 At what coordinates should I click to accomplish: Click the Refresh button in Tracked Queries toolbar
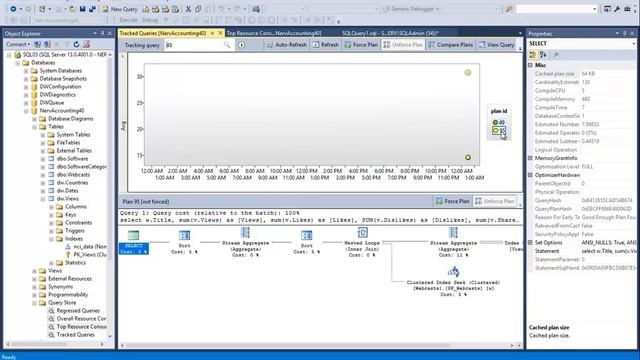tap(325, 45)
